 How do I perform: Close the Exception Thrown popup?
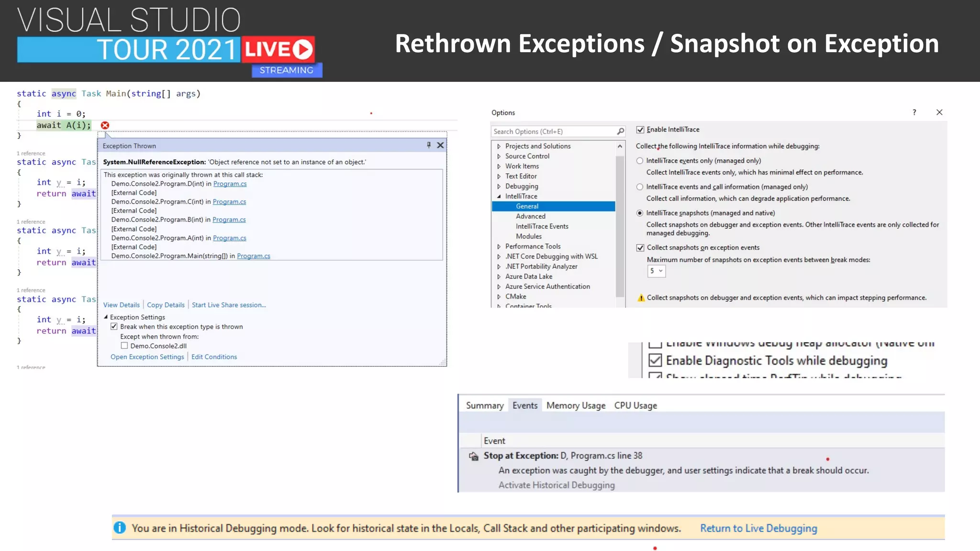(x=441, y=145)
